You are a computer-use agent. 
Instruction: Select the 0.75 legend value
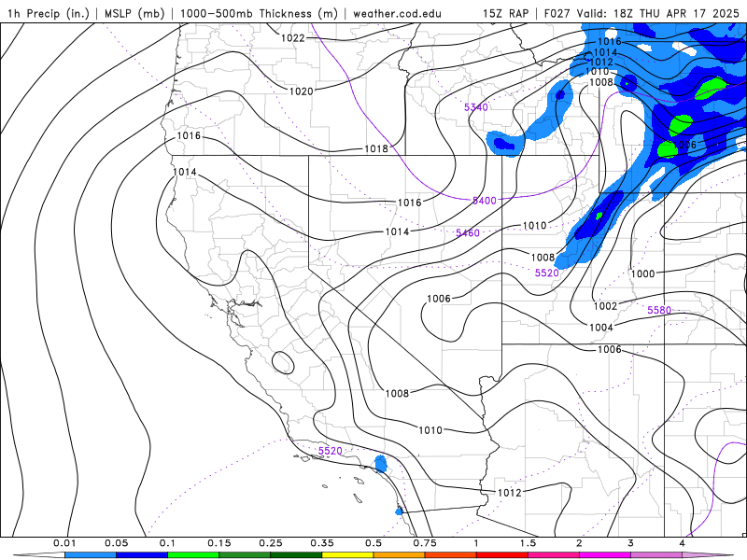pyautogui.click(x=425, y=543)
